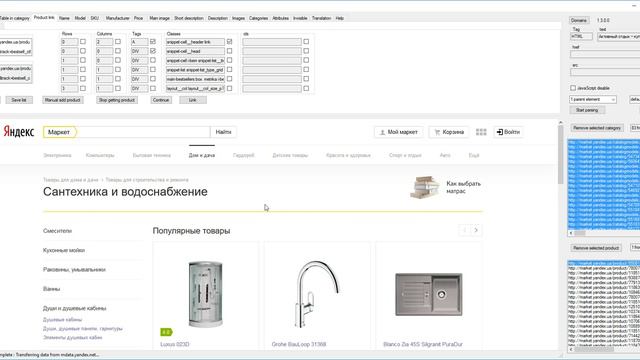
Task: Open Товары для дома и дачи breadcrumb
Action: (71, 180)
